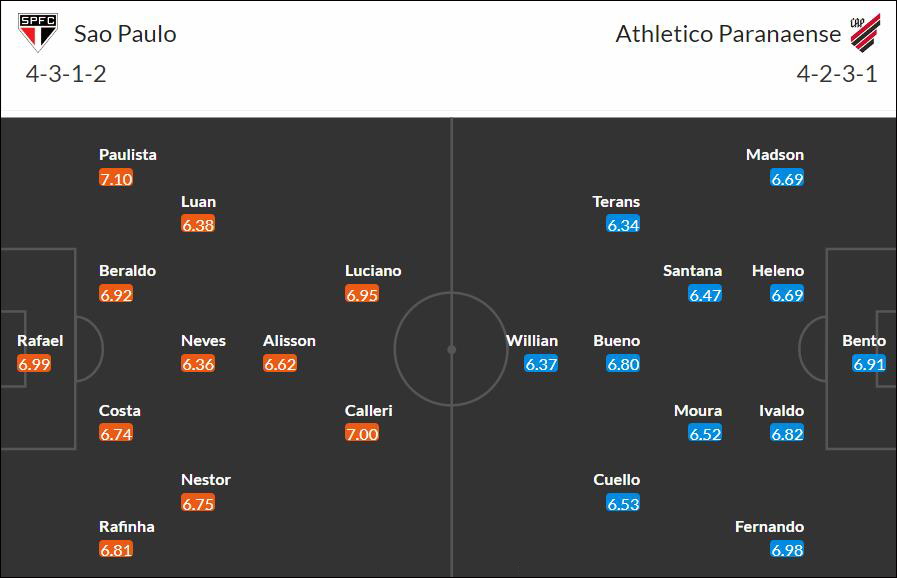The image size is (897, 578).
Task: Select player Nestor on the pitch
Action: tap(206, 480)
